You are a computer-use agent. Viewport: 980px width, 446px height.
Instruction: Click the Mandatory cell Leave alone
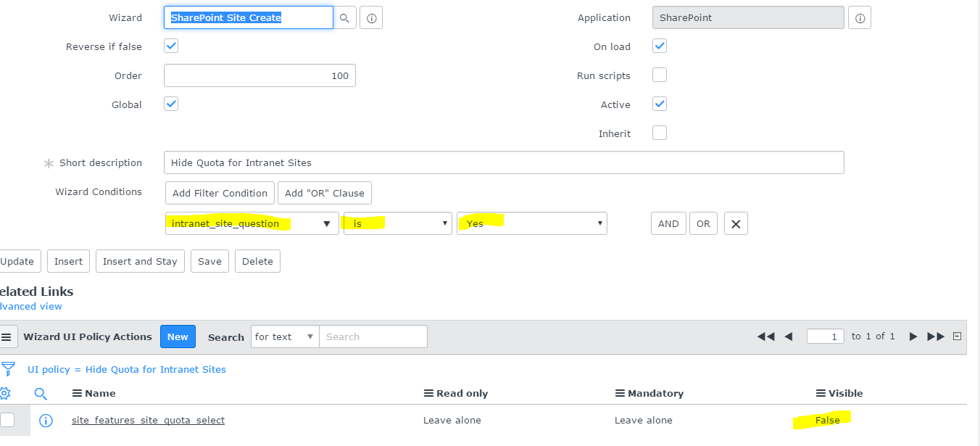point(644,420)
